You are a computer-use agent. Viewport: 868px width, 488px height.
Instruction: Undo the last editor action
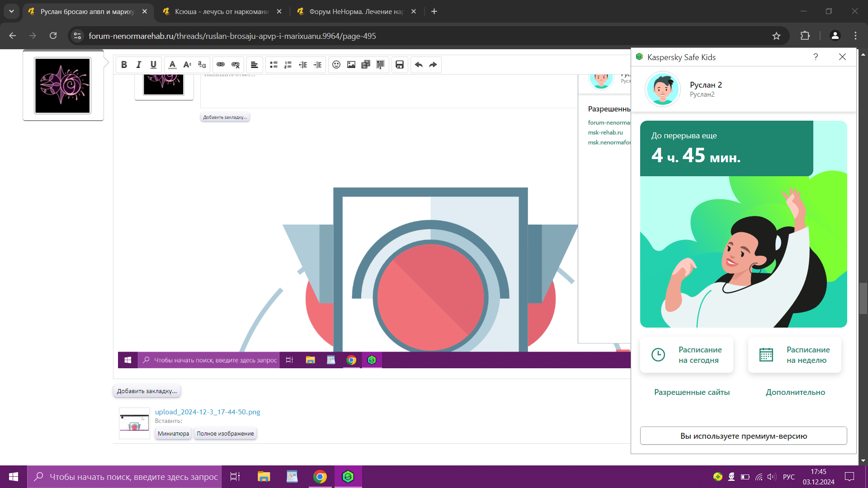coord(419,65)
